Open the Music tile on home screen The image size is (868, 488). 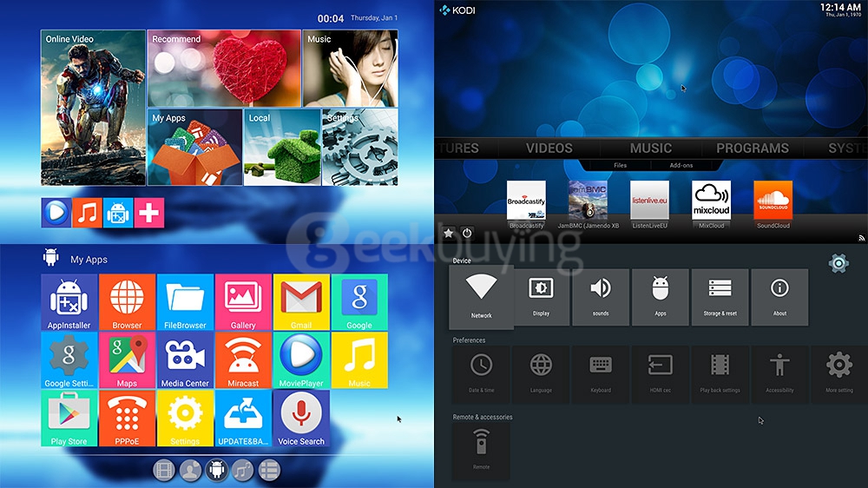click(350, 68)
